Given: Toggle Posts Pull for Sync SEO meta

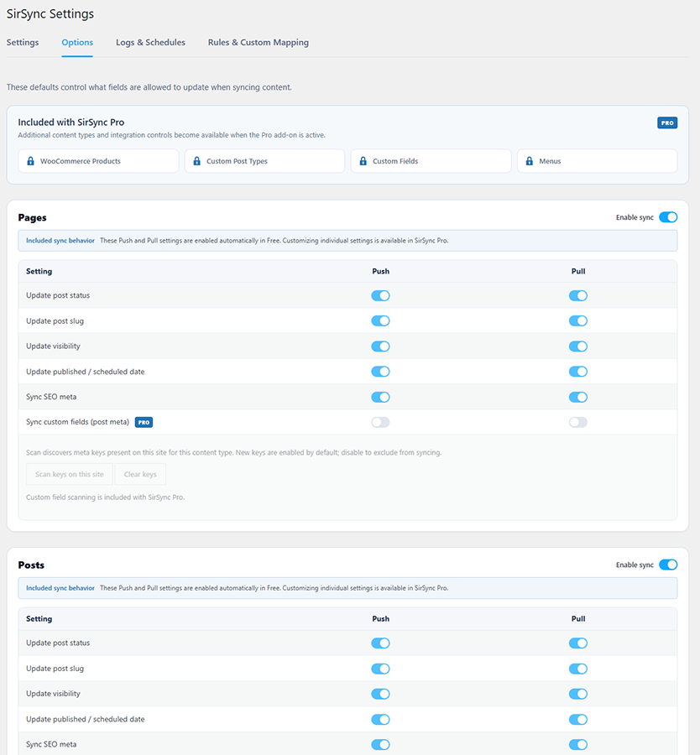Looking at the screenshot, I should (x=578, y=744).
